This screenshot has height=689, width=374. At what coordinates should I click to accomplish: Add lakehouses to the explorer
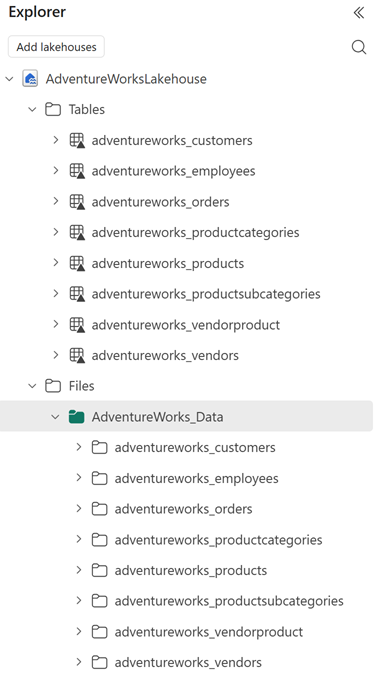pos(56,47)
